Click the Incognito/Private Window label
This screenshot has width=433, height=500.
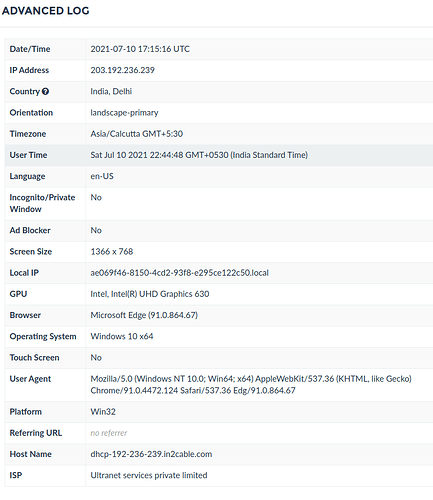pyautogui.click(x=42, y=203)
